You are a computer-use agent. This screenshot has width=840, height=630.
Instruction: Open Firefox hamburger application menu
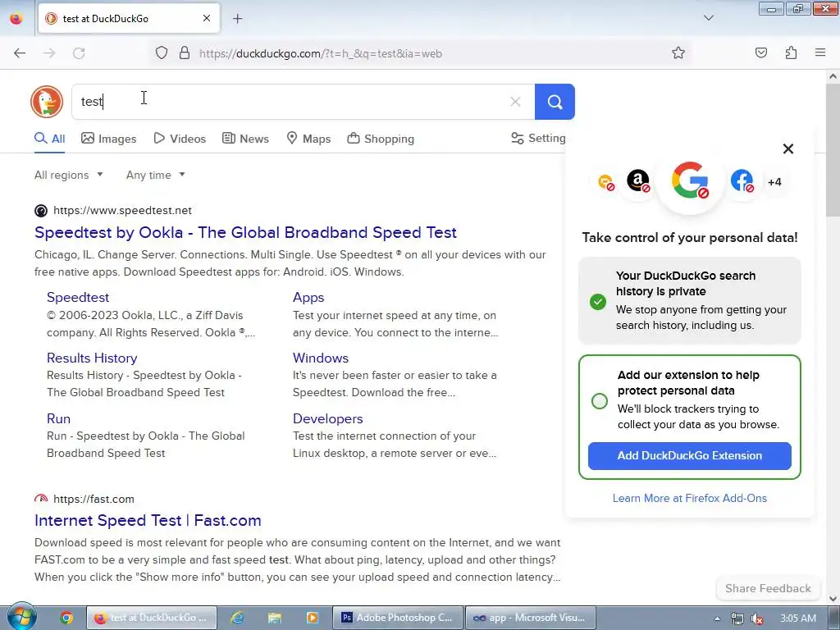820,53
